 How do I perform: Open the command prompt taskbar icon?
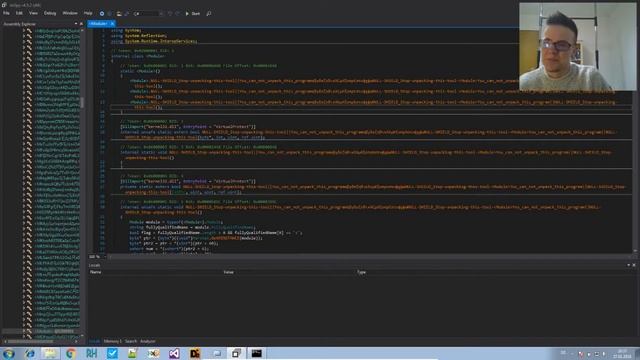point(257,353)
